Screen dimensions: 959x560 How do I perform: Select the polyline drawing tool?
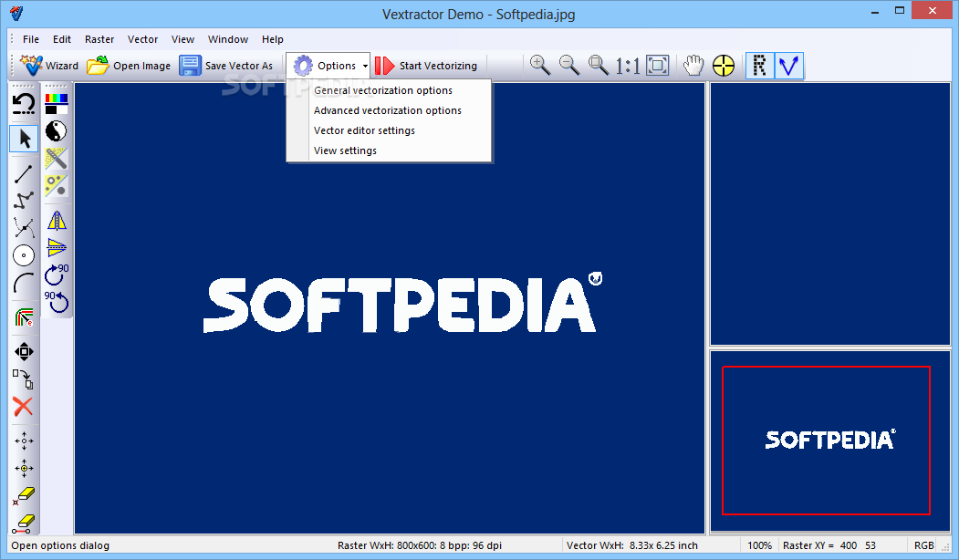(24, 202)
